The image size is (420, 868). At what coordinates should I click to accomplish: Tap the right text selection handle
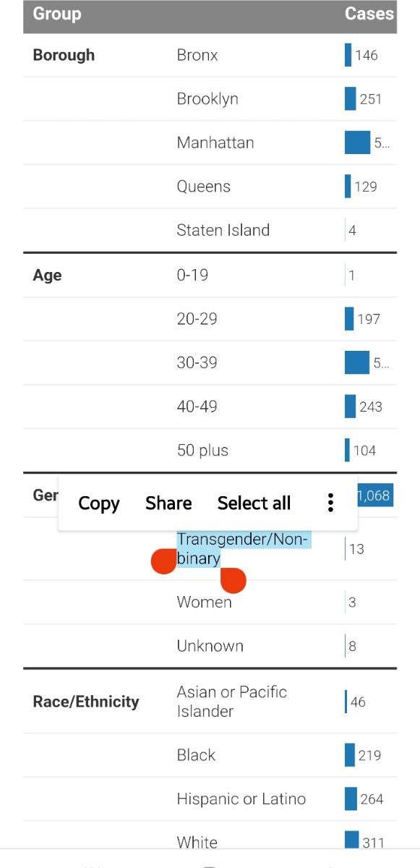pyautogui.click(x=233, y=579)
